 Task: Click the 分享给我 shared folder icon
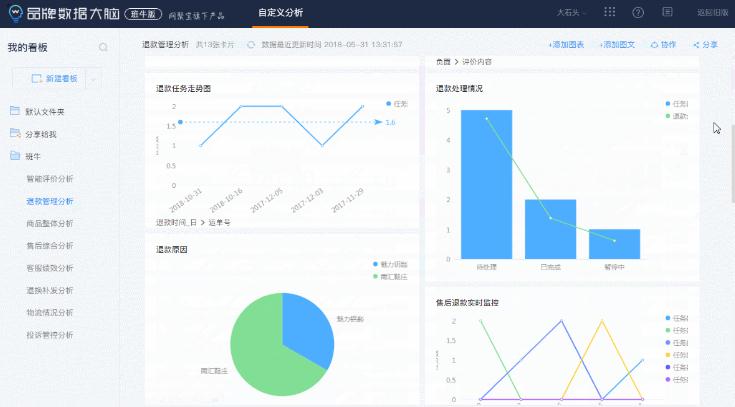(15, 133)
